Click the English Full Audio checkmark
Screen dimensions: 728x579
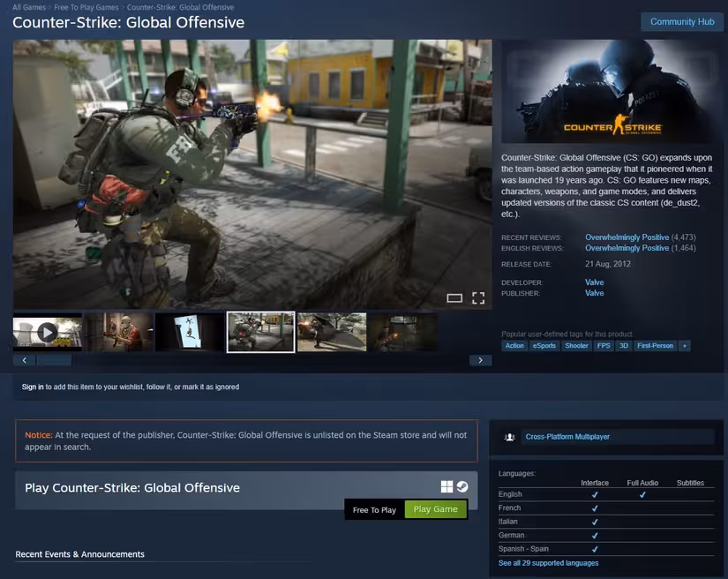tap(642, 494)
